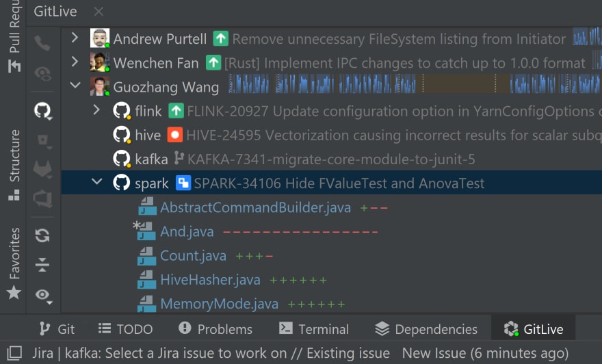The width and height of the screenshot is (602, 364).
Task: Click the KAFKA-7341 branch name text
Action: 331,159
